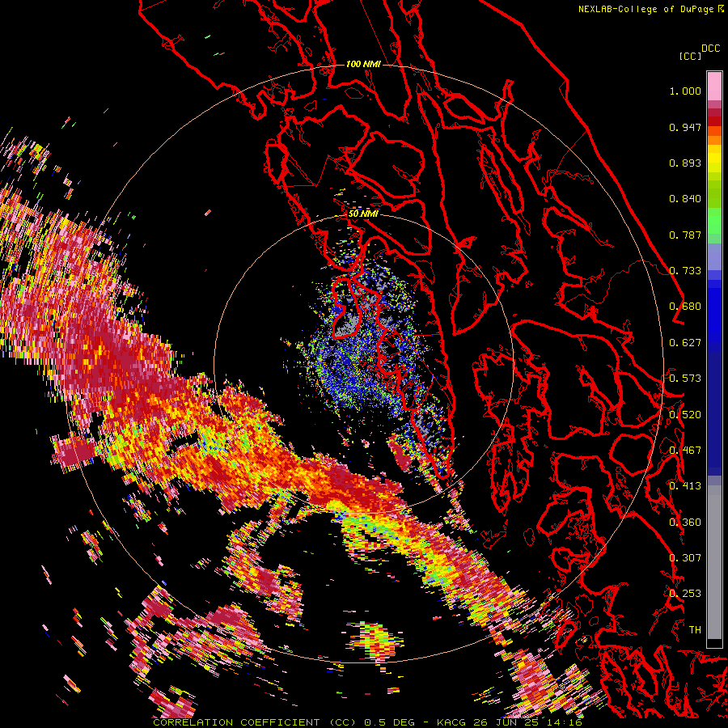Click the [CC] units label
Image resolution: width=728 pixels, height=728 pixels.
(x=690, y=56)
